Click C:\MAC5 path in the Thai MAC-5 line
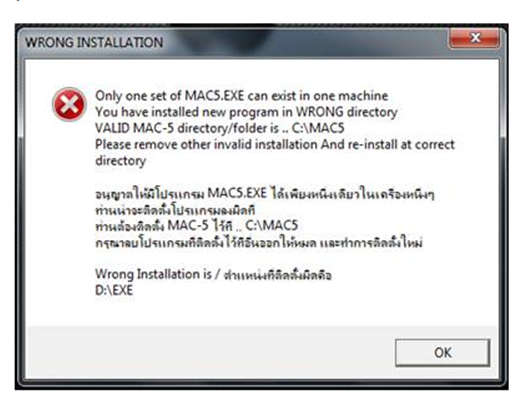 coord(272,226)
